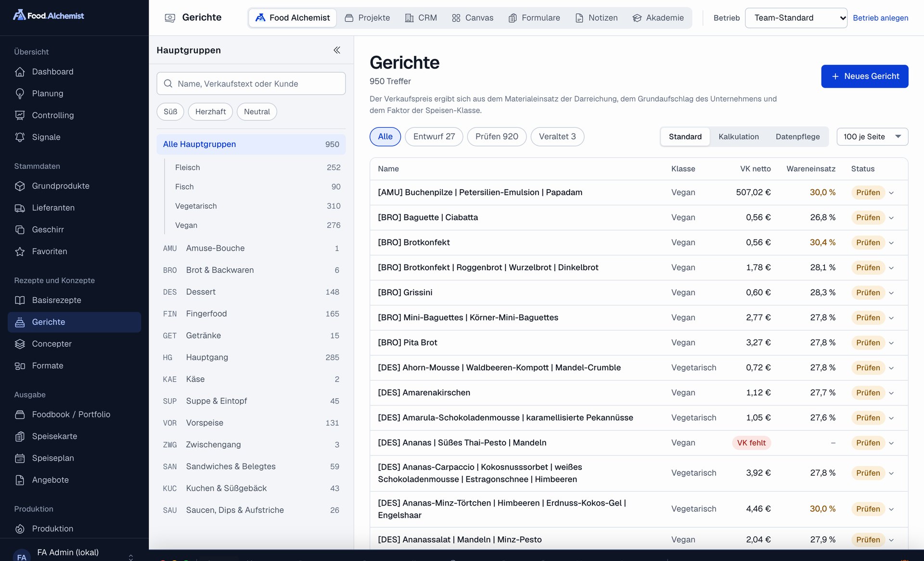Select the Alle filter pill
Screen dimensions: 924x561
(385, 137)
